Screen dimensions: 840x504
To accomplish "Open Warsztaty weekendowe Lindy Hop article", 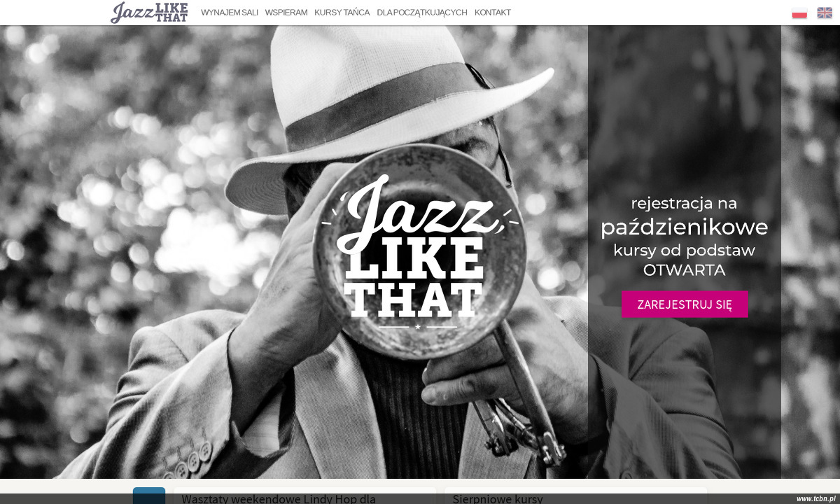I will [x=279, y=499].
